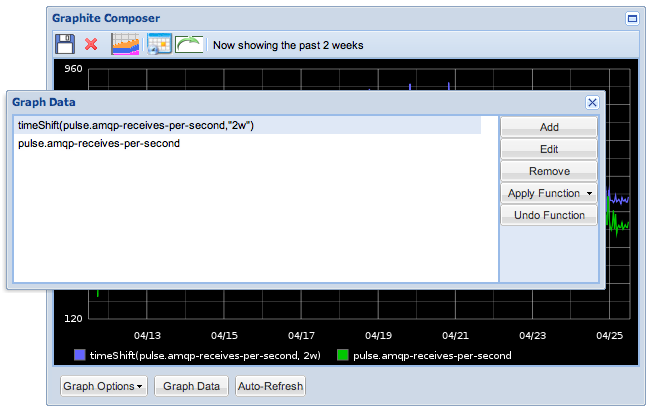Image resolution: width=651 pixels, height=412 pixels.
Task: Open the calendar date range selector icon
Action: (159, 44)
